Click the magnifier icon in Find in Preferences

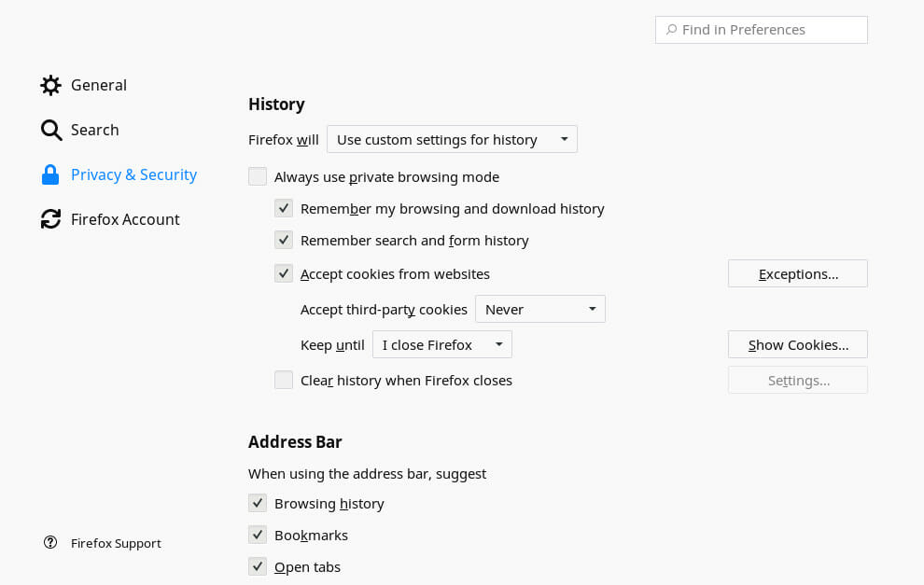coord(671,30)
